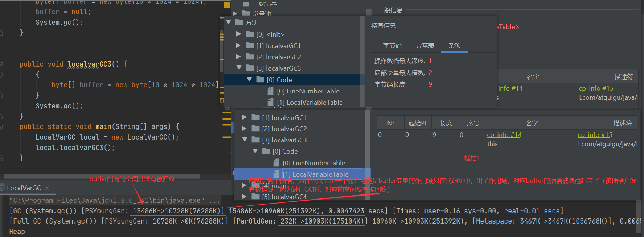Viewport: 644px width, 237px height.
Task: Click the folder icon of [5] localvarGC4
Action: tap(255, 197)
